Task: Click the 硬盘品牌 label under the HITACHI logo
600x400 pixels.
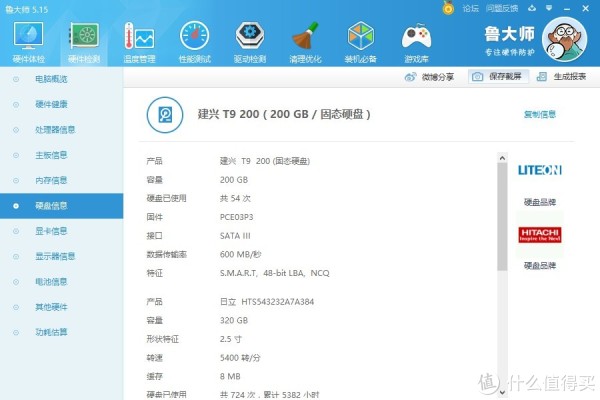Action: (x=540, y=265)
